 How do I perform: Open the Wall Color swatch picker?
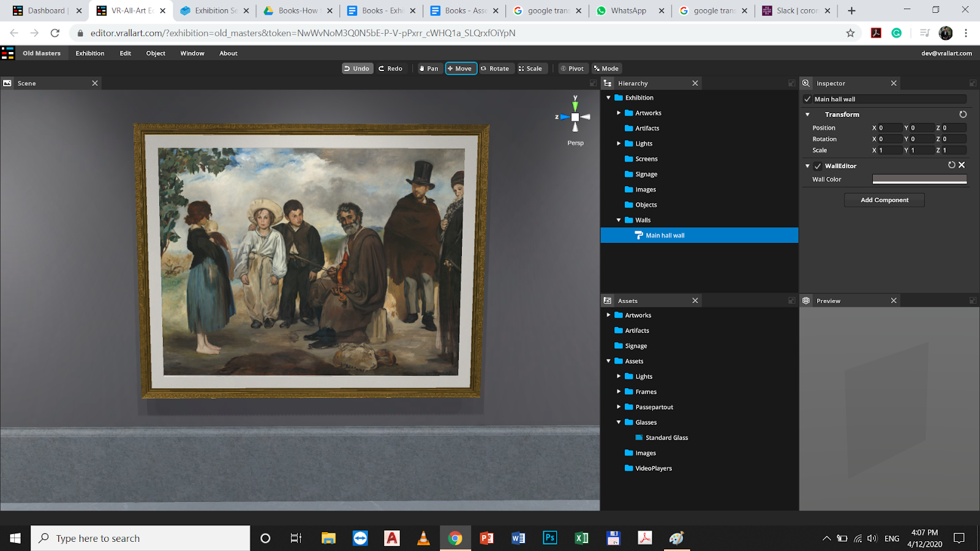pyautogui.click(x=919, y=179)
